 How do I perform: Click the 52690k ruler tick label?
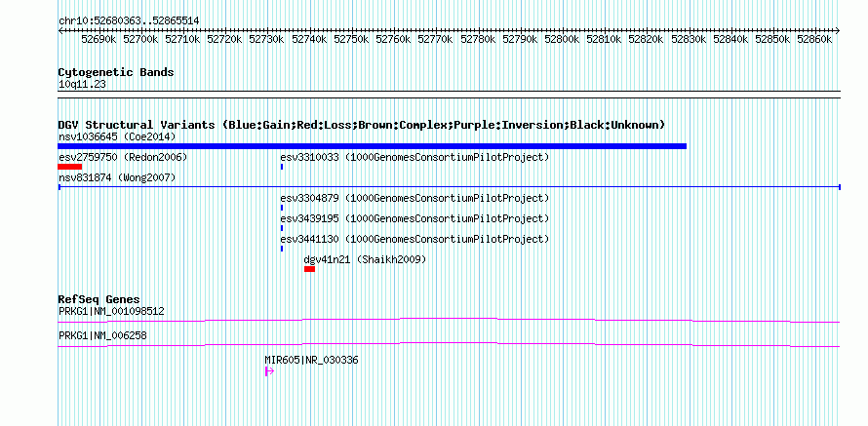pyautogui.click(x=99, y=39)
